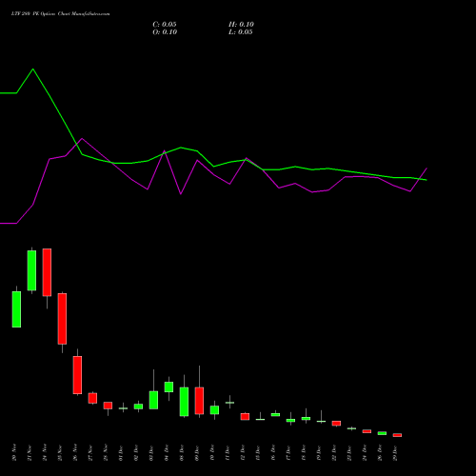This screenshot has height=476, width=476.
Task: Select the high value 'H: 0.10'
Action: (x=241, y=25)
